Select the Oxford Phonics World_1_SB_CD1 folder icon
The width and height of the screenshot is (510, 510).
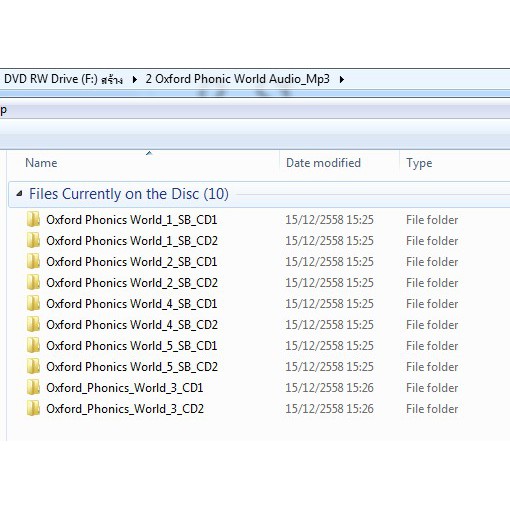pos(33,219)
